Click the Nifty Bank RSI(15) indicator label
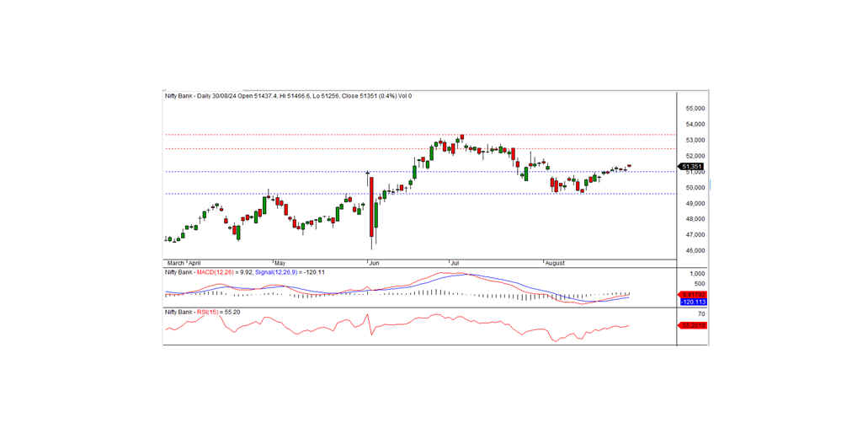868x444 pixels. point(202,313)
